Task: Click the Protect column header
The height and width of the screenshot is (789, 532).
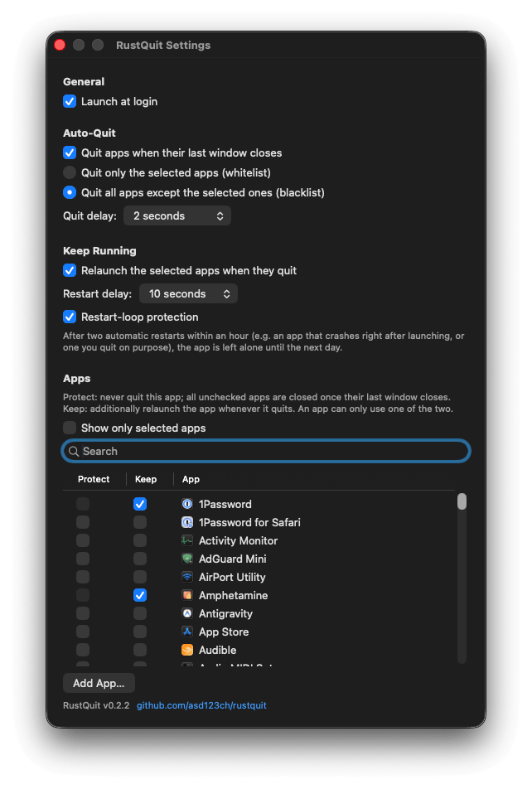Action: click(94, 479)
